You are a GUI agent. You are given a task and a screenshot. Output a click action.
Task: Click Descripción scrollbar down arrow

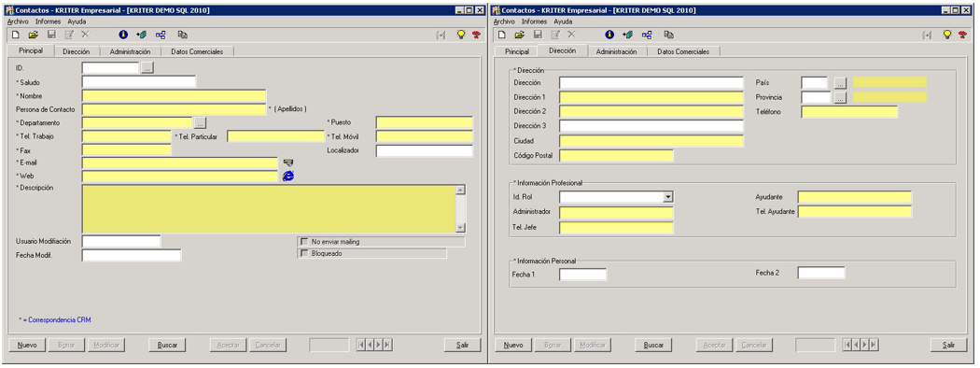click(461, 228)
